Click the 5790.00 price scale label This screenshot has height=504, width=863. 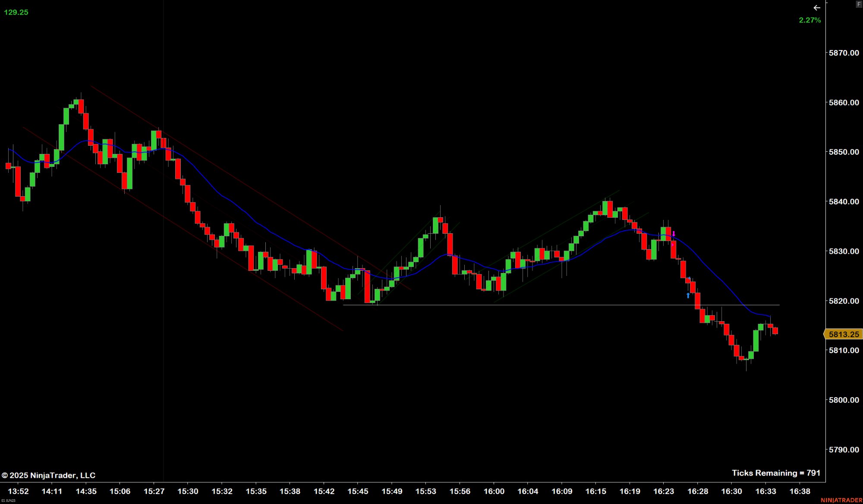coord(843,450)
